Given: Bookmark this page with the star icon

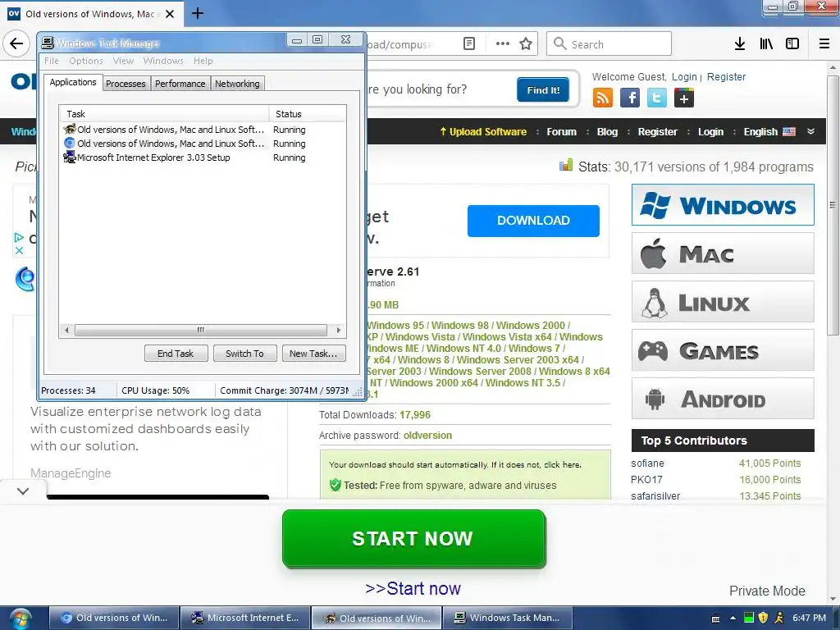Looking at the screenshot, I should point(526,43).
